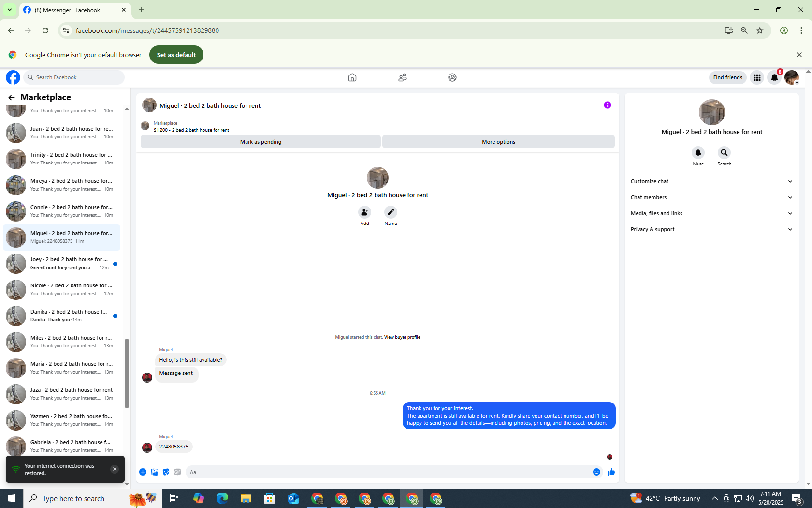Click More options button

(x=498, y=142)
